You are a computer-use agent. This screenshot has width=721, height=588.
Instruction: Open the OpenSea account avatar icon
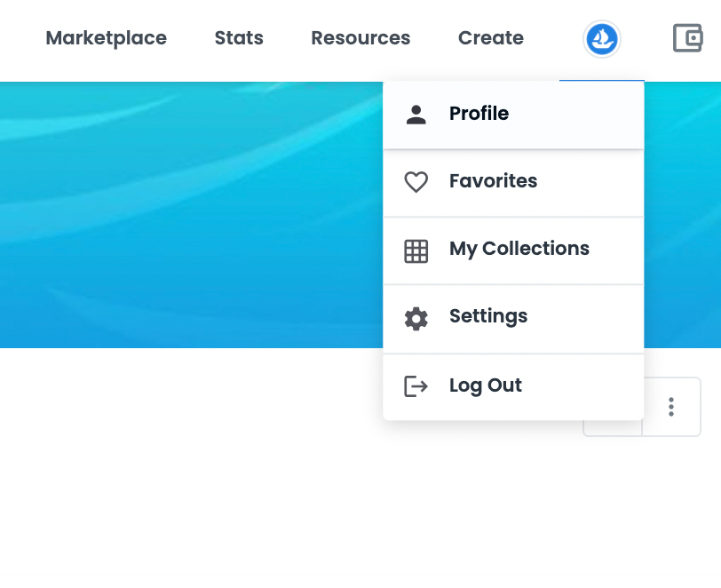click(601, 39)
